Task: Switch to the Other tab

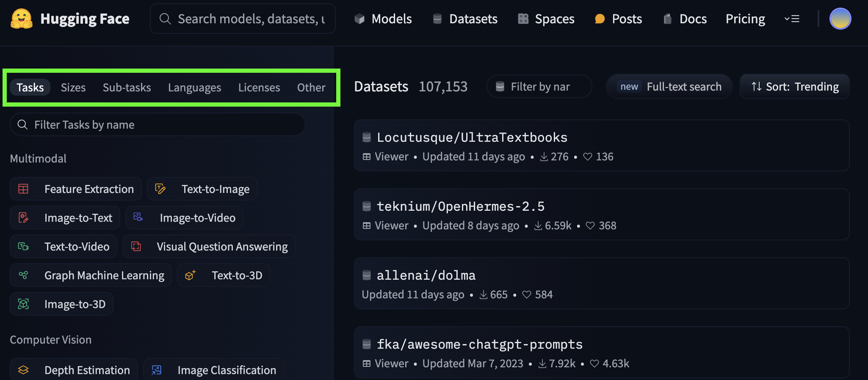Action: pyautogui.click(x=311, y=87)
